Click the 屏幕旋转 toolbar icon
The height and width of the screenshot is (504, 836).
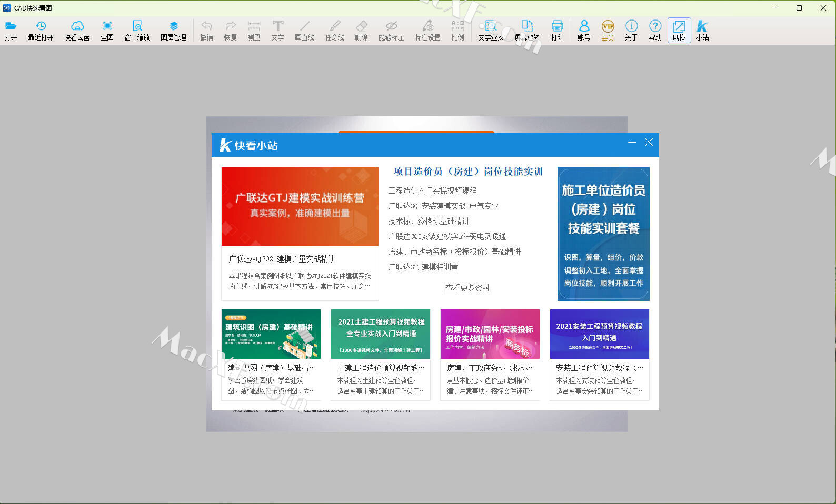(x=527, y=31)
